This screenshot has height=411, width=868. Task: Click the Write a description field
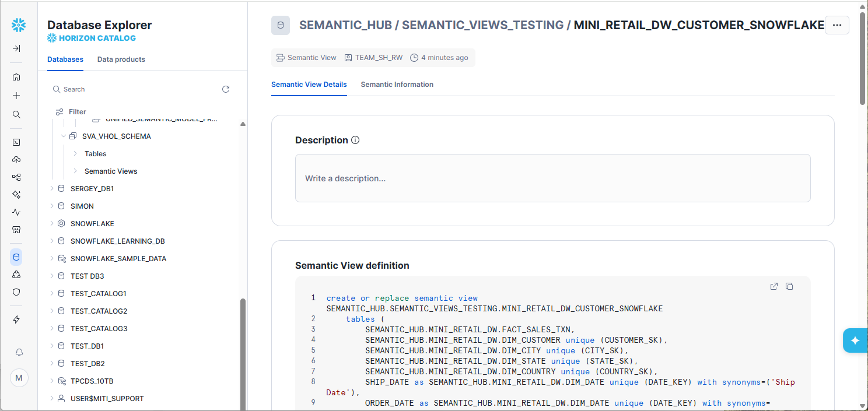552,178
